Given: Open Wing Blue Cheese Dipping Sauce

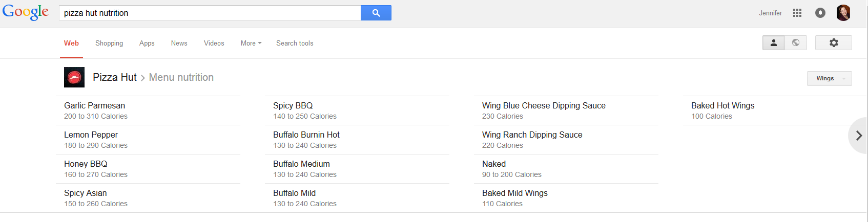Looking at the screenshot, I should click(x=544, y=106).
